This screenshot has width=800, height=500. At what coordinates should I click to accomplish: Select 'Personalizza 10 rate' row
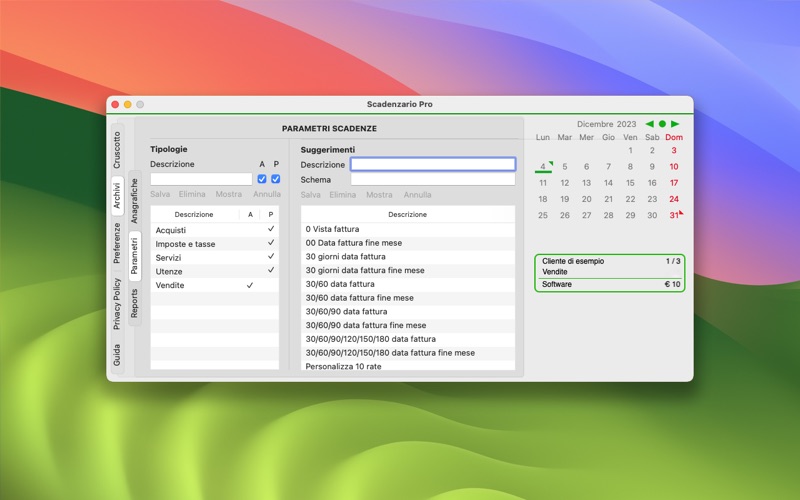click(408, 365)
